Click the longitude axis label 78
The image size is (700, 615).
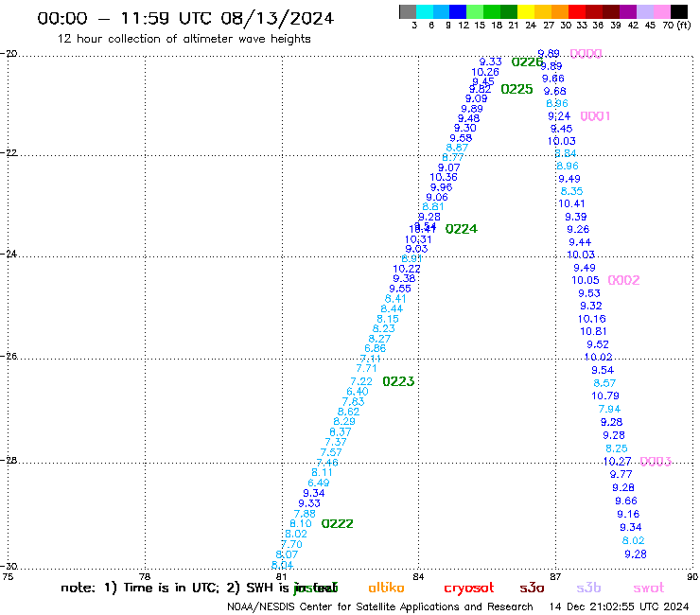coord(145,577)
